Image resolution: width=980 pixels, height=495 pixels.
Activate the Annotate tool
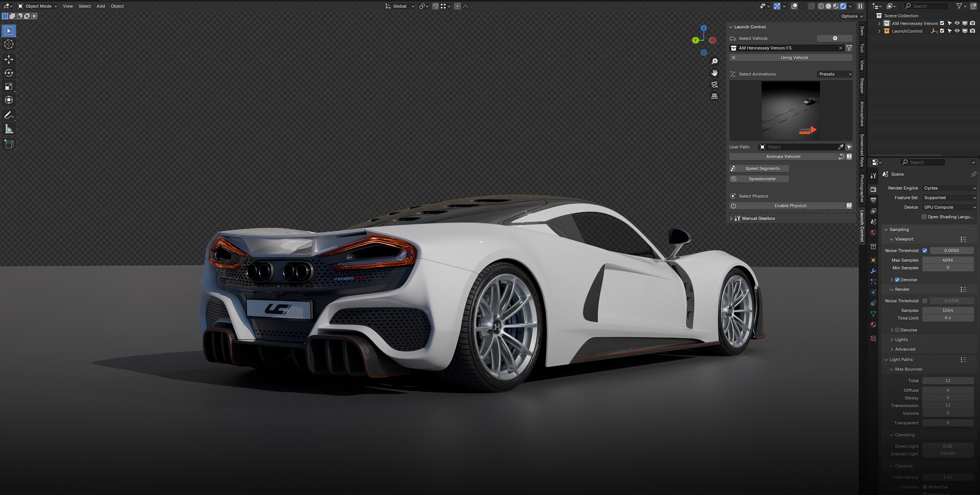click(9, 115)
